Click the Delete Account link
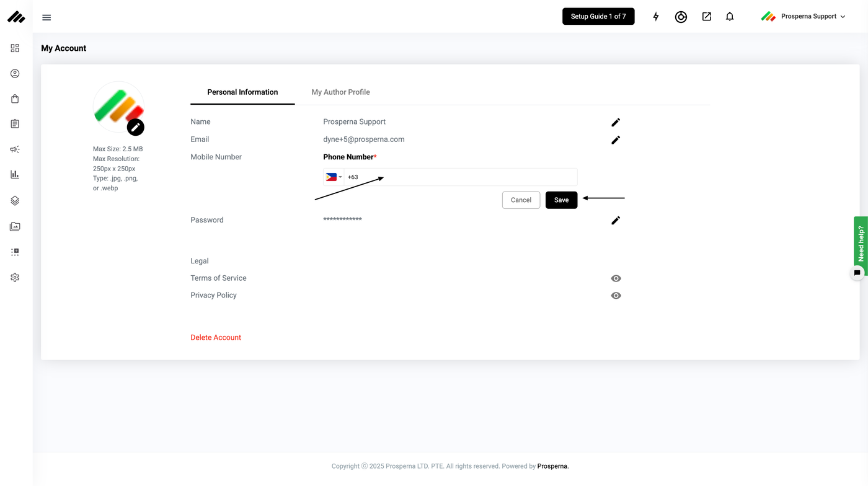This screenshot has width=868, height=486. [x=216, y=338]
